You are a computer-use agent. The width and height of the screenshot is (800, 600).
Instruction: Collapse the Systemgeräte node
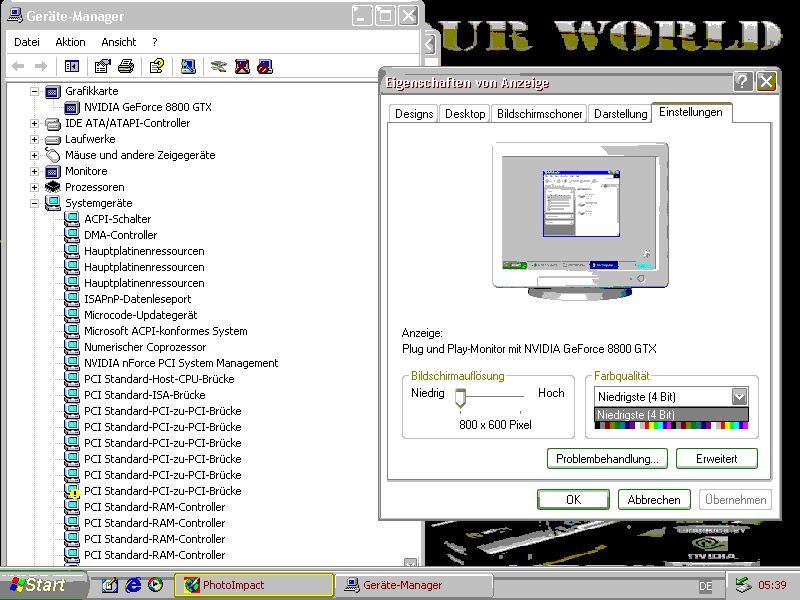[34, 203]
